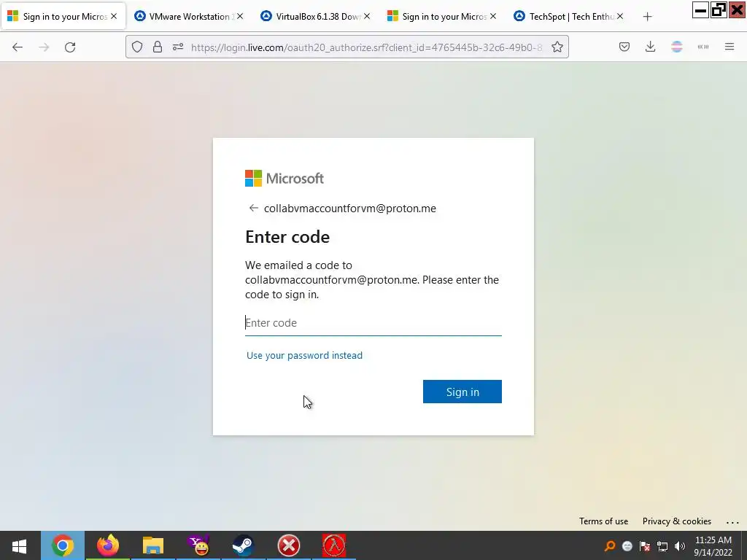747x560 pixels.
Task: Open the striped extension icon in toolbar
Action: 676,47
